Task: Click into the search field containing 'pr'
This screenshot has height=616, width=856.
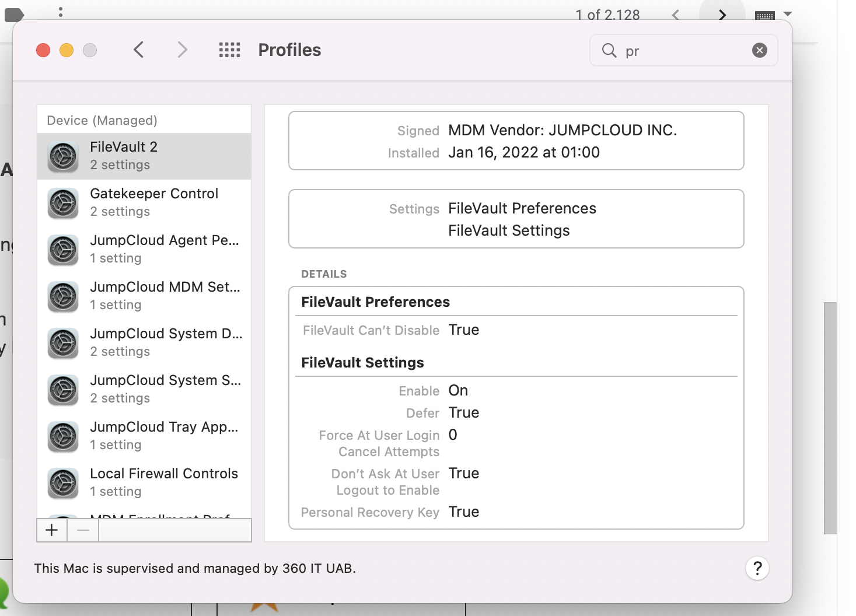Action: pos(683,51)
